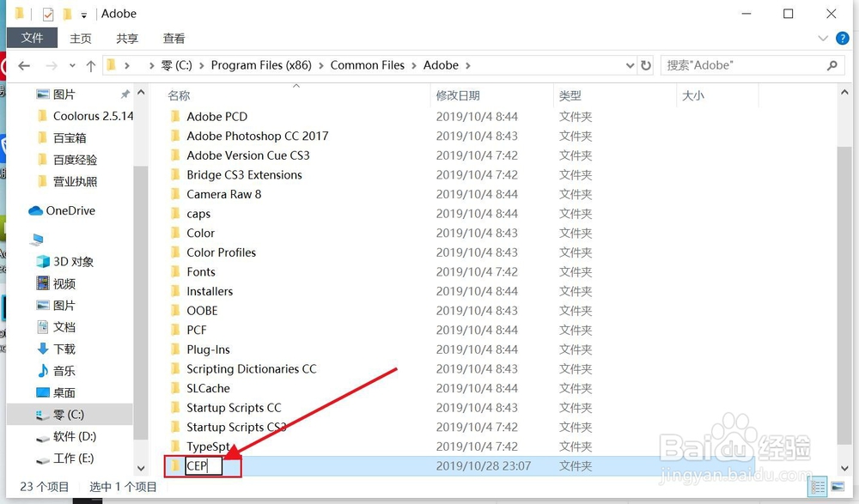The width and height of the screenshot is (859, 504).
Task: Open the 查看 ribbon tab
Action: click(174, 39)
